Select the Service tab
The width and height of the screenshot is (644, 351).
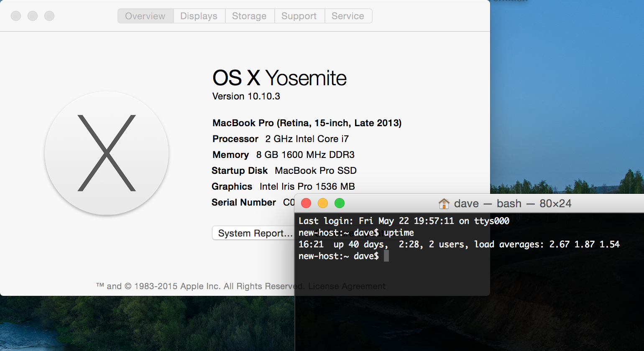(348, 16)
